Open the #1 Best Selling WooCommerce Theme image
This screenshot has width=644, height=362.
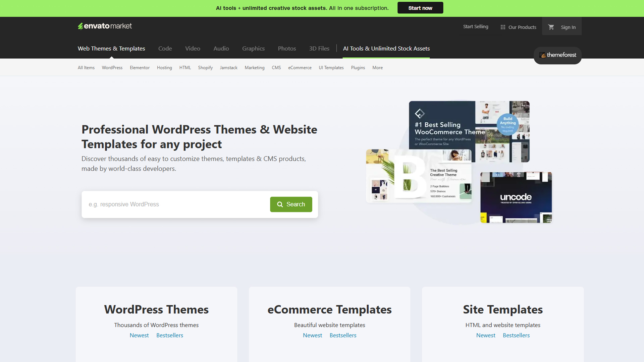click(469, 131)
